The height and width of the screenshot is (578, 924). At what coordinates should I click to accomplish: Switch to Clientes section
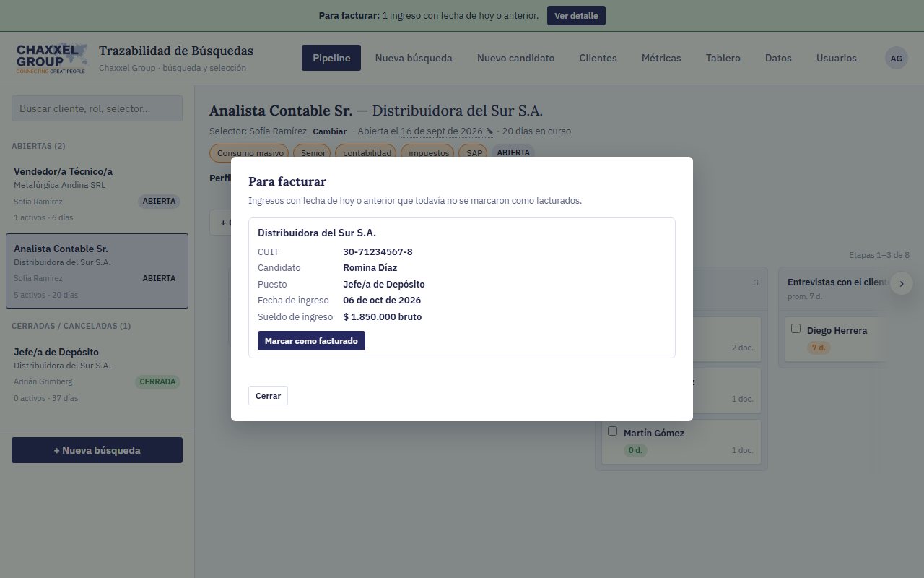[x=598, y=58]
